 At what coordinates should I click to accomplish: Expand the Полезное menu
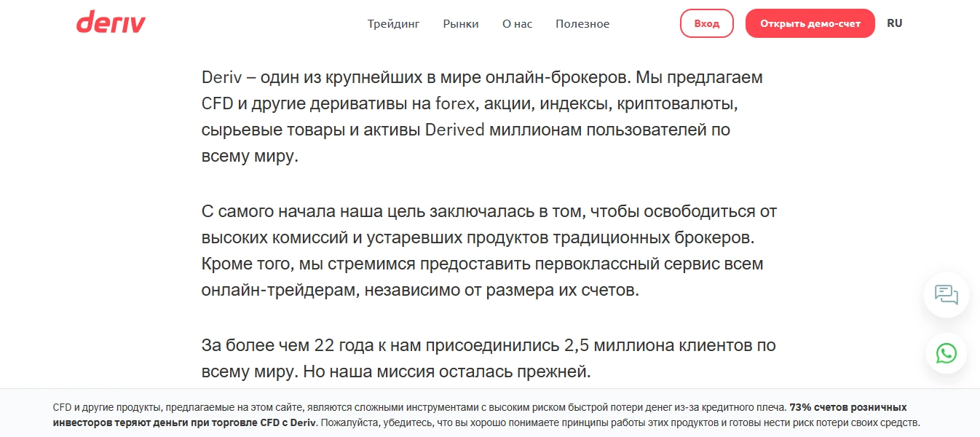point(582,24)
